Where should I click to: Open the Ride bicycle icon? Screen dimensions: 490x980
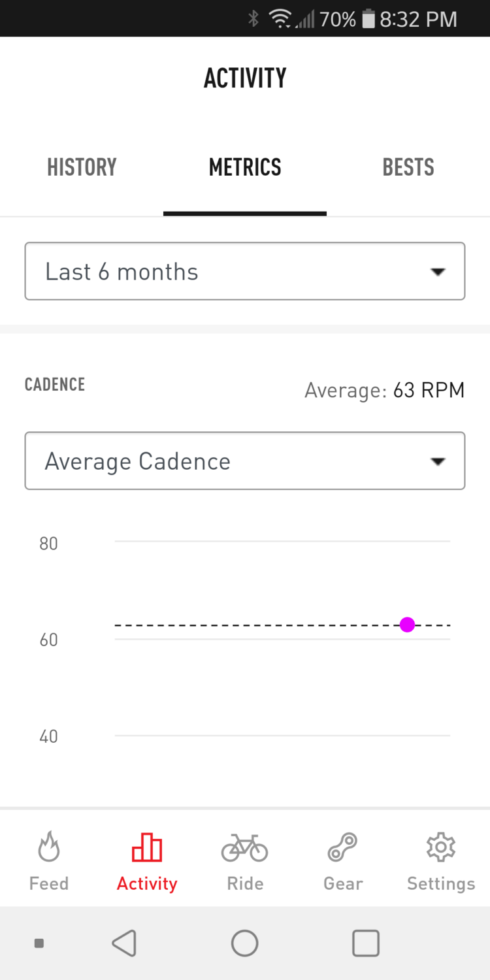click(245, 847)
